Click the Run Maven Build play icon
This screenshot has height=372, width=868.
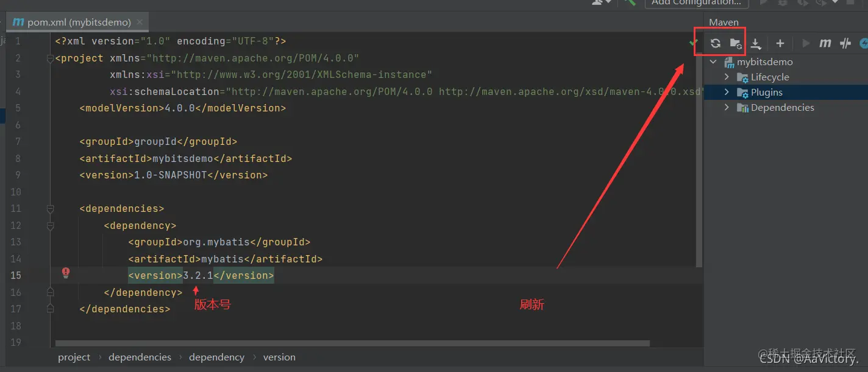[806, 43]
